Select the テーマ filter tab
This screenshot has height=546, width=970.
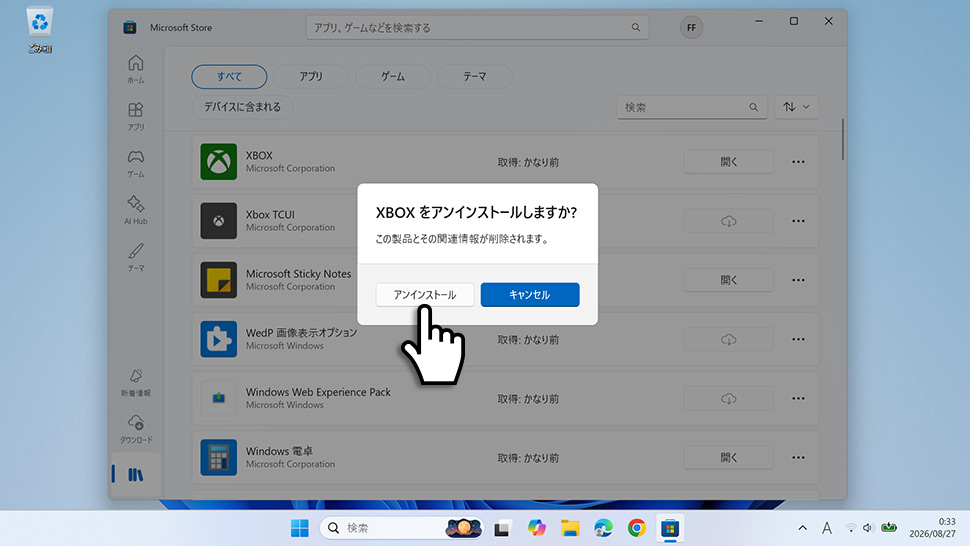pos(474,77)
